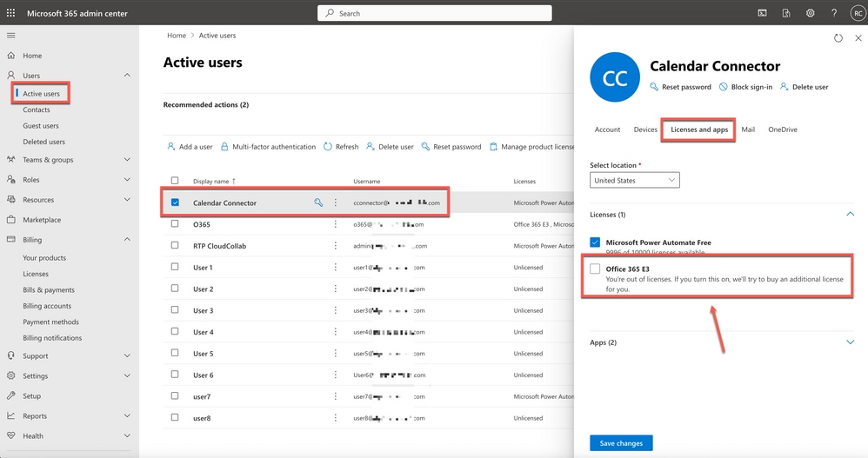This screenshot has width=868, height=458.
Task: Click the top Search field
Action: coord(435,13)
